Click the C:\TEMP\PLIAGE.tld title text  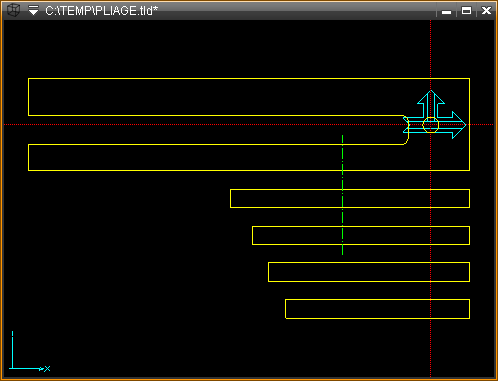(101, 11)
